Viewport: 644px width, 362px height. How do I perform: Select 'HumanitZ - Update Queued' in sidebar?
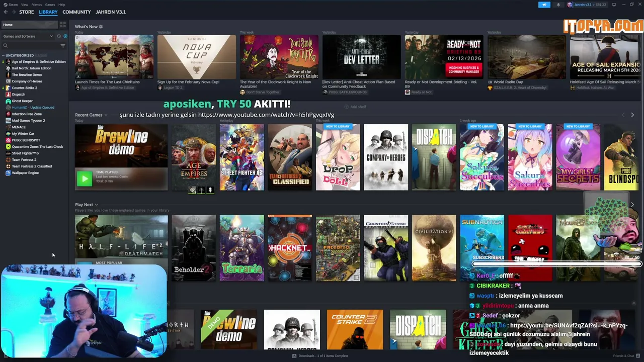(33, 108)
